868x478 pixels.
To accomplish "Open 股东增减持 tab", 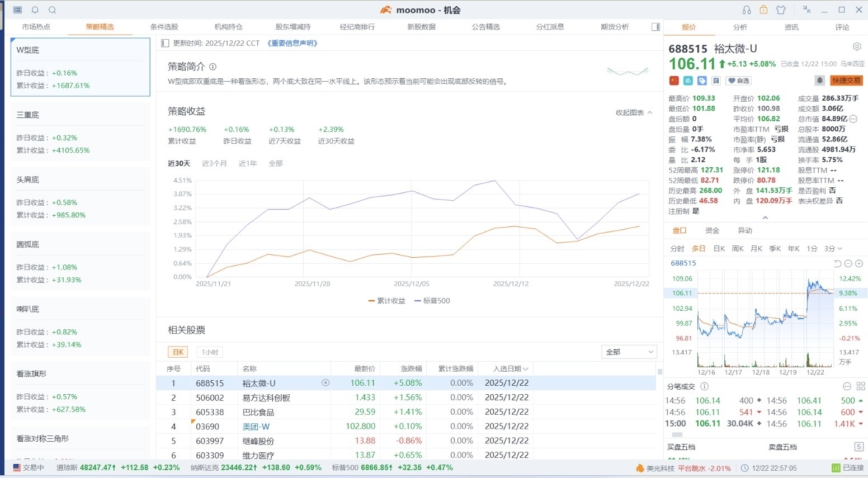I will coord(293,27).
